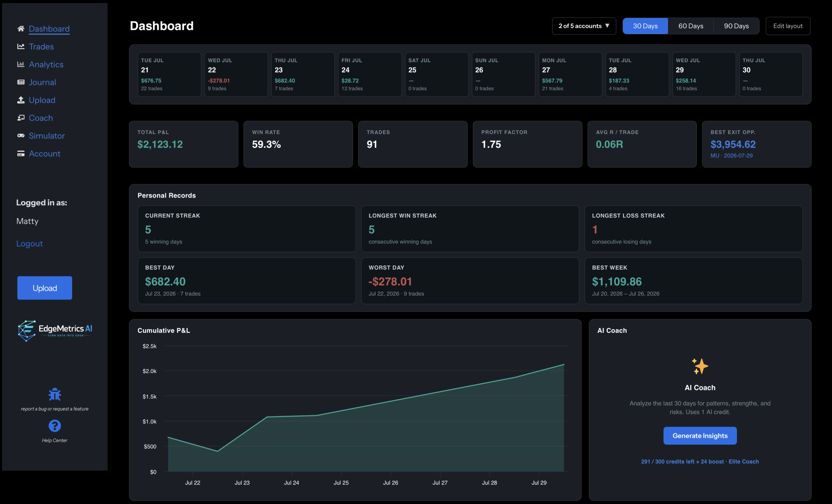The height and width of the screenshot is (504, 832).
Task: Click the Account card icon
Action: [20, 154]
